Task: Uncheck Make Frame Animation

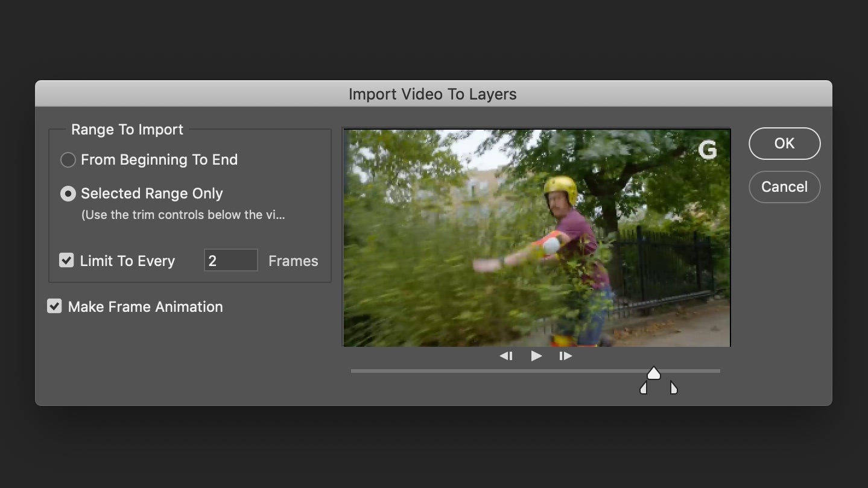Action: coord(54,306)
